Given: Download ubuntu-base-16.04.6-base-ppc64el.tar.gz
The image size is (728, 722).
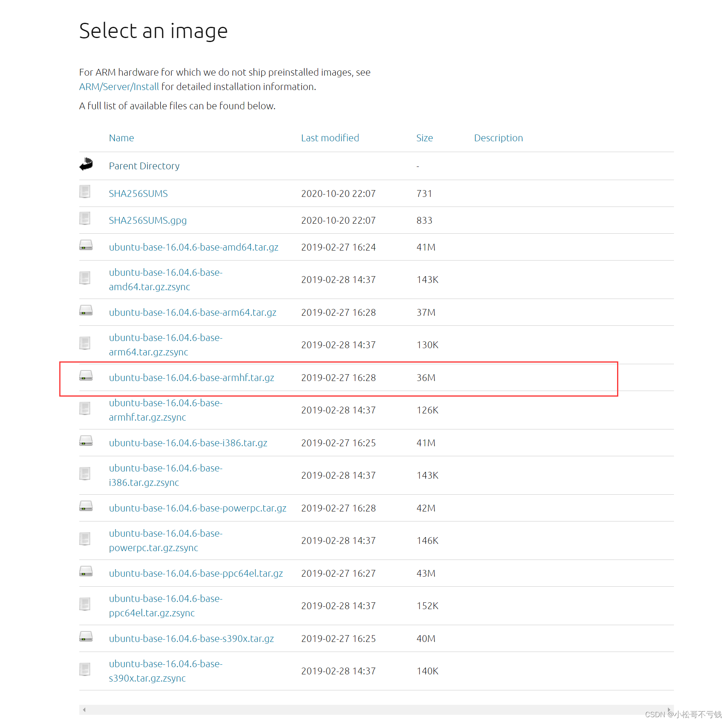Looking at the screenshot, I should (x=196, y=574).
